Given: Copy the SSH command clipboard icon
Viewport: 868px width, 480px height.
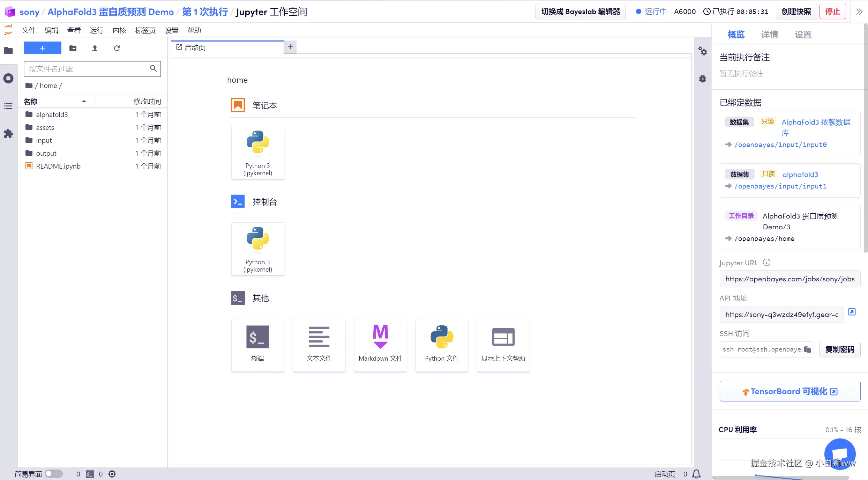Looking at the screenshot, I should click(x=807, y=349).
